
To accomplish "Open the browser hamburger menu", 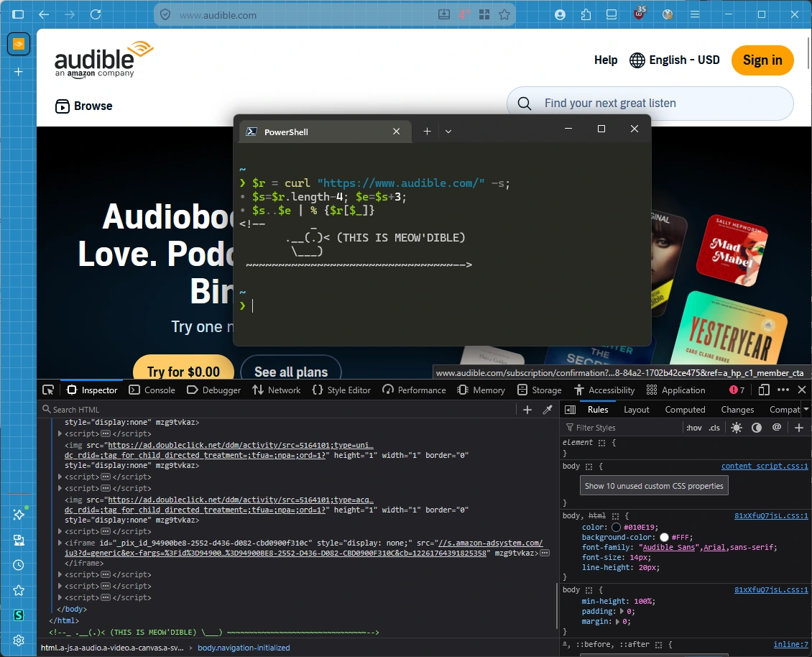I will [x=695, y=14].
